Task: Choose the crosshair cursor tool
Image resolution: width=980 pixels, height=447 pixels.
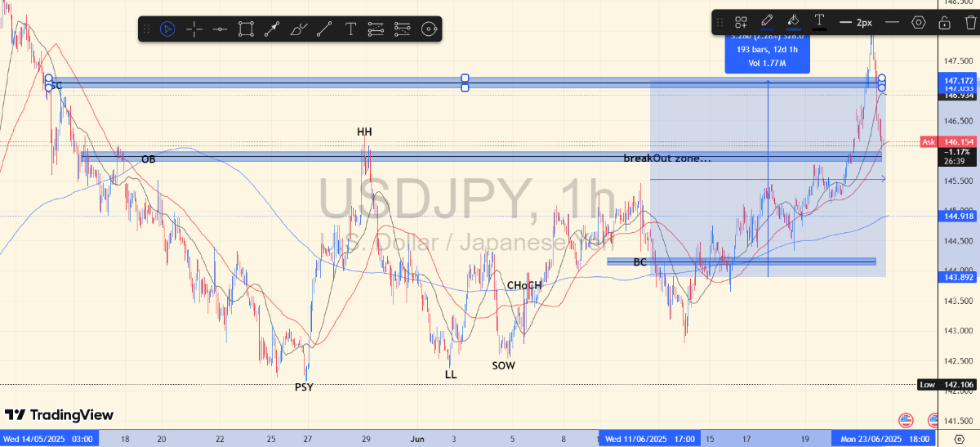Action: [x=194, y=29]
